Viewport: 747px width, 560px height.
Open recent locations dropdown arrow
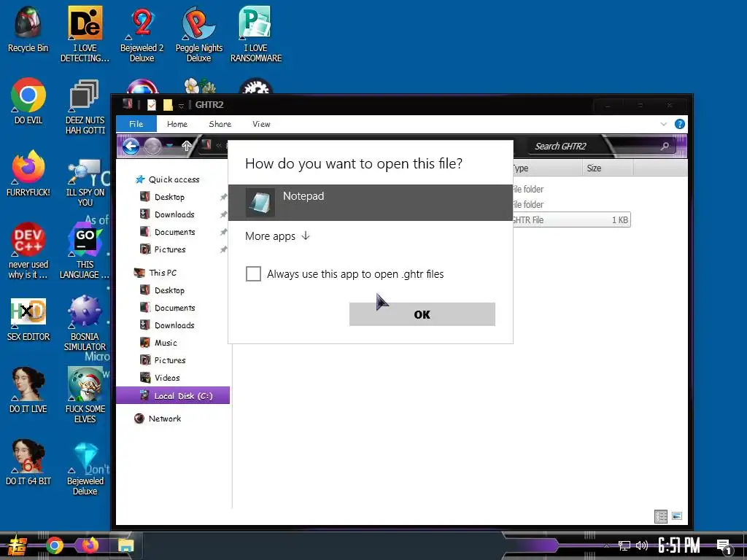pos(169,146)
